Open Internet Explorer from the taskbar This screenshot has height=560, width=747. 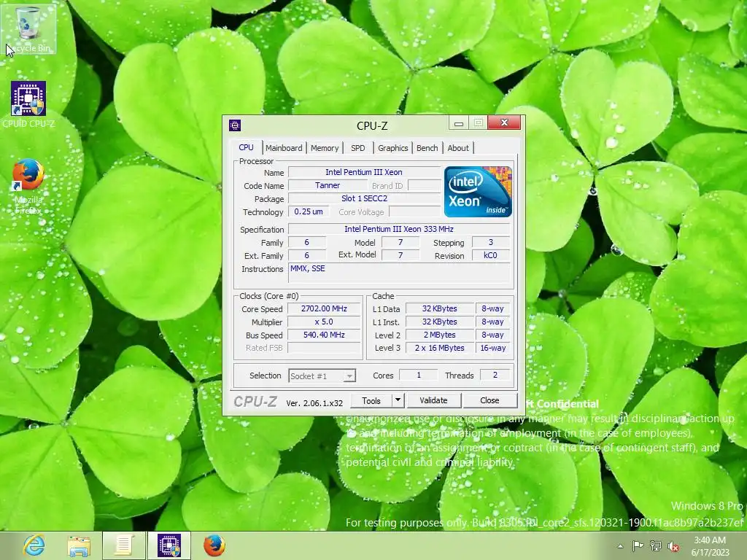[x=34, y=545]
